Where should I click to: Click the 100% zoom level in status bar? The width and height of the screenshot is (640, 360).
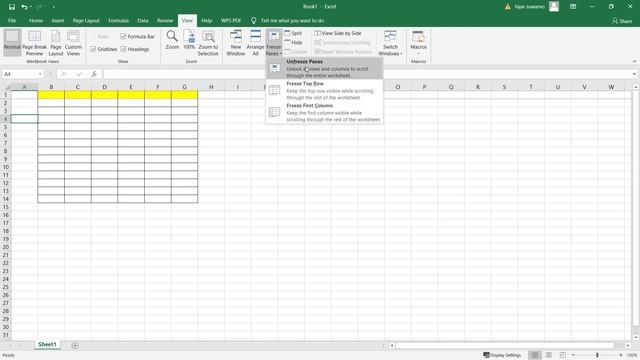point(632,355)
